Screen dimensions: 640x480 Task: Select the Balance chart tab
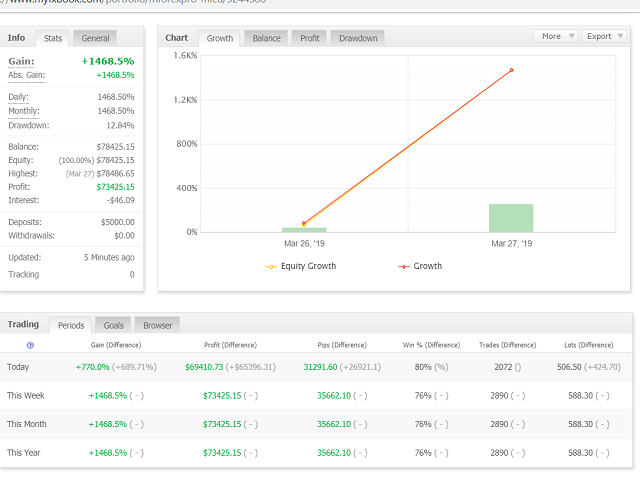[x=266, y=38]
